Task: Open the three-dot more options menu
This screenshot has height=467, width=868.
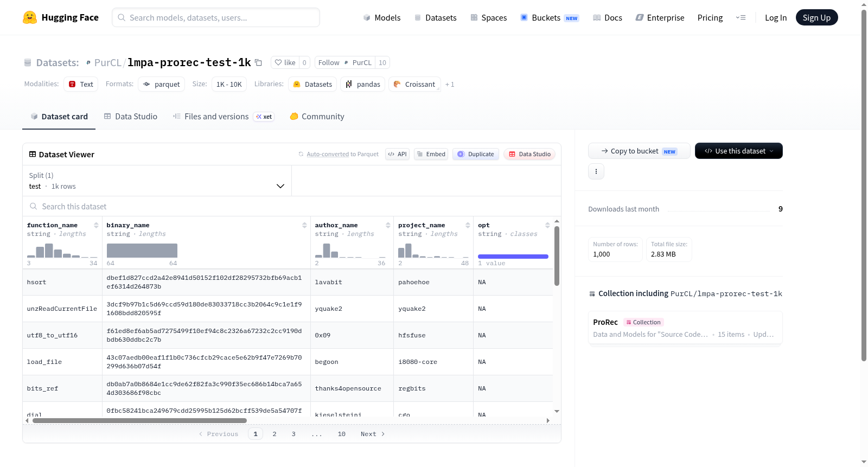Action: coord(596,171)
